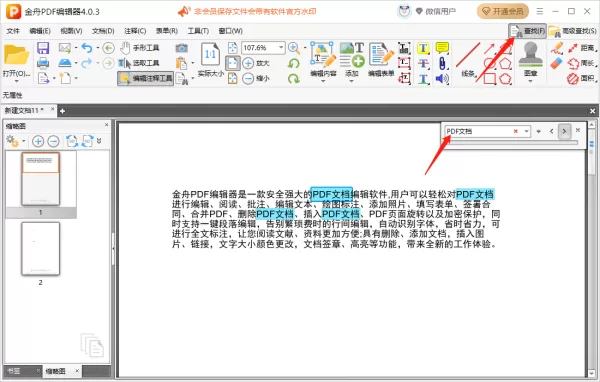Click the 微信用户 account label
600x382 pixels.
point(440,11)
